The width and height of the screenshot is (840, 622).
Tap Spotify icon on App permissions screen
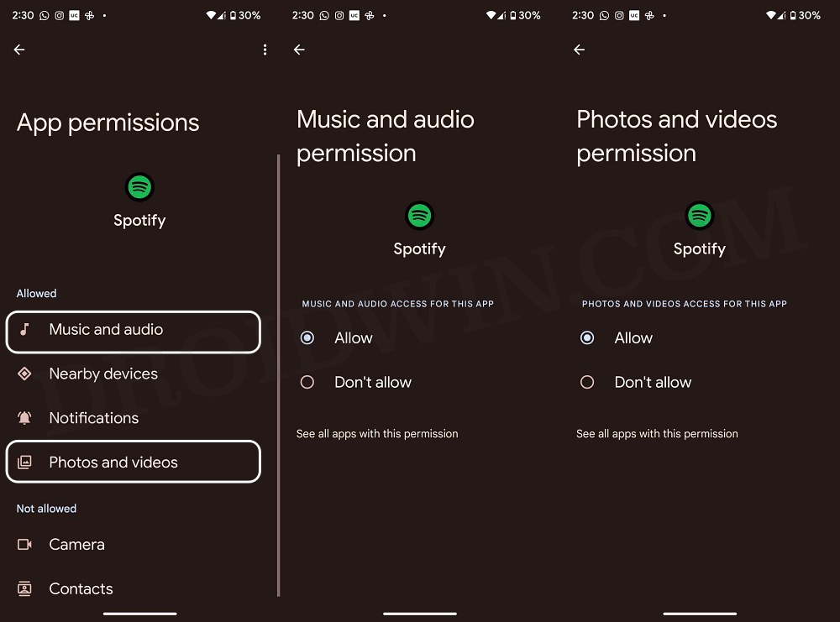pyautogui.click(x=139, y=187)
